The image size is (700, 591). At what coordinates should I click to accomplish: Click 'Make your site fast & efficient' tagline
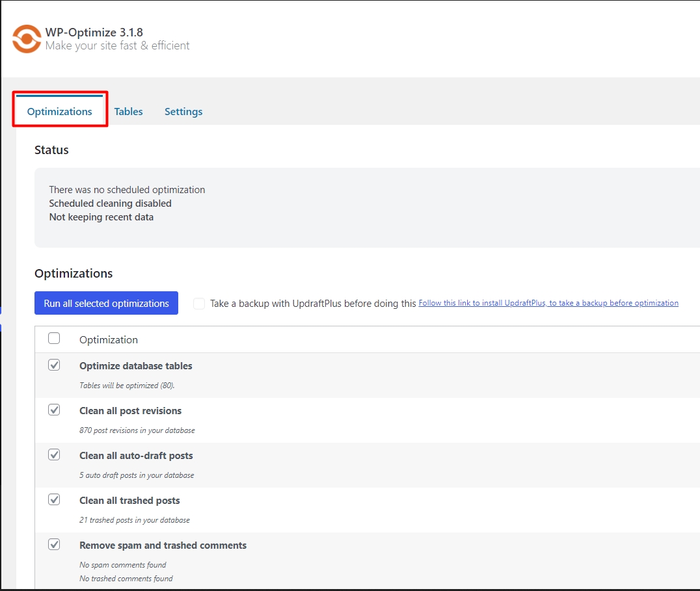coord(117,46)
